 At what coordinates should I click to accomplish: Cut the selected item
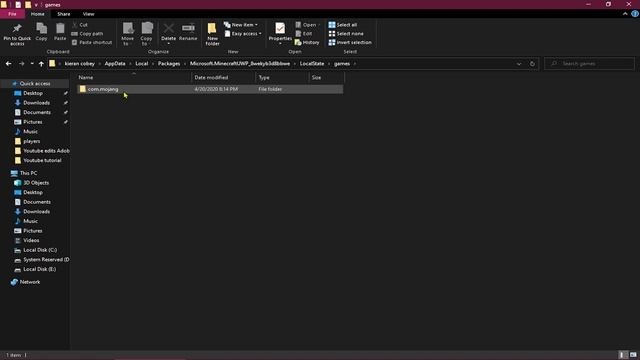80,25
